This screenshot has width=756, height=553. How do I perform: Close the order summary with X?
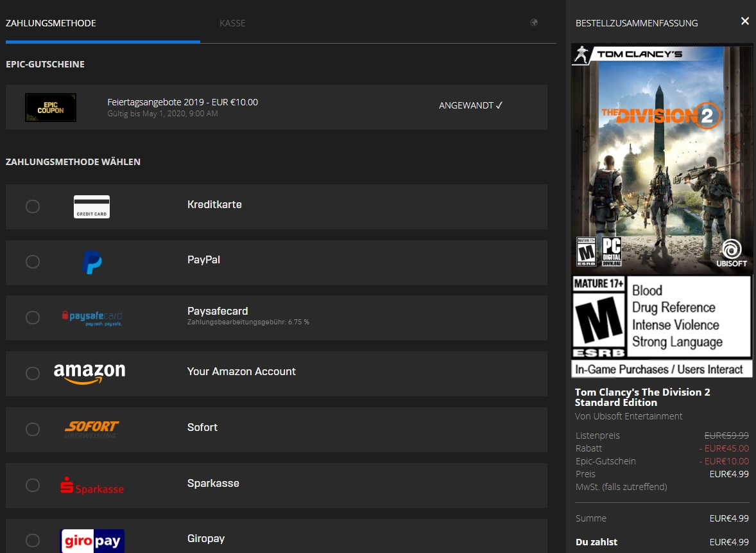[745, 21]
